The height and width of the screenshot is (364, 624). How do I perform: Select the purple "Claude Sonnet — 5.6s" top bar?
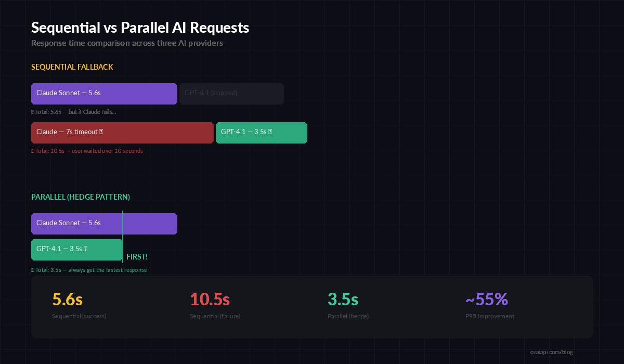pos(104,94)
